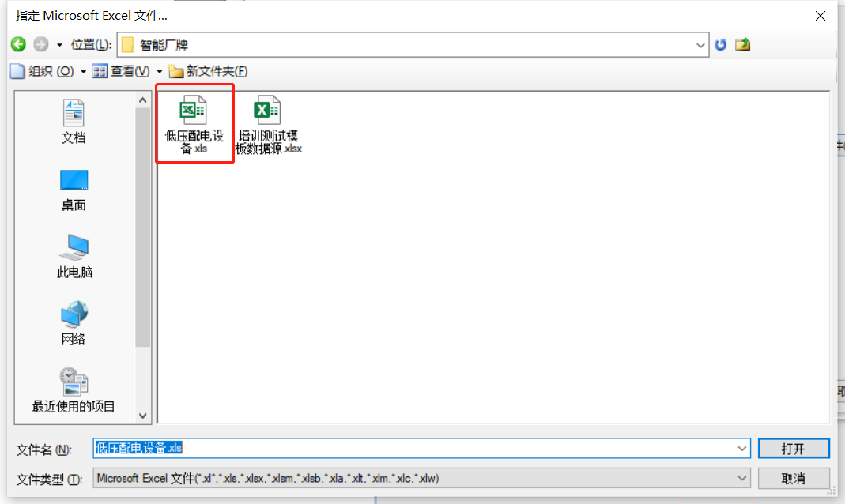Image resolution: width=845 pixels, height=504 pixels.
Task: Click the 打开 button
Action: [794, 449]
